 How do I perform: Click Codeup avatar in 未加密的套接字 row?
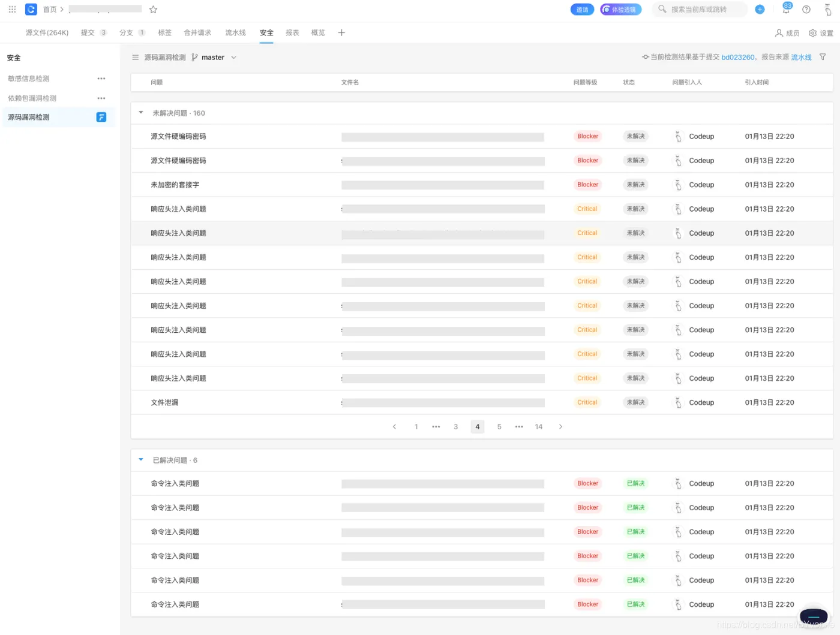coord(678,185)
